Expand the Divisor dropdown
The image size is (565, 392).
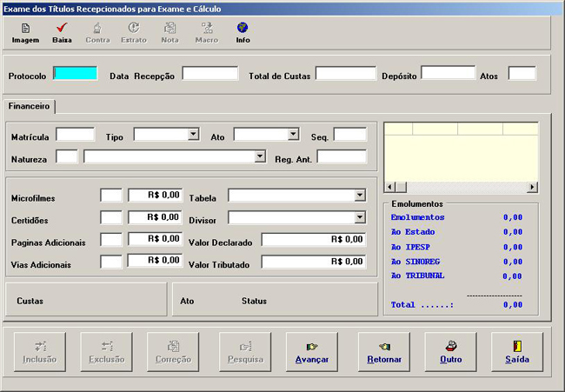360,217
